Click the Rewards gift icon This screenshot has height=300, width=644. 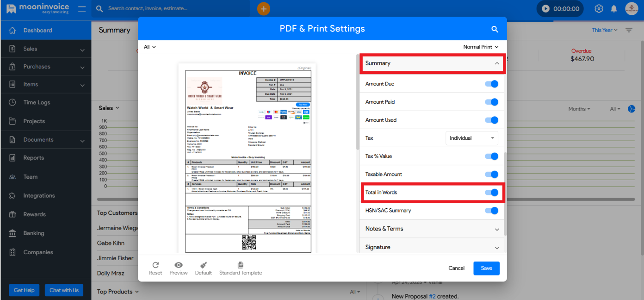(12, 214)
